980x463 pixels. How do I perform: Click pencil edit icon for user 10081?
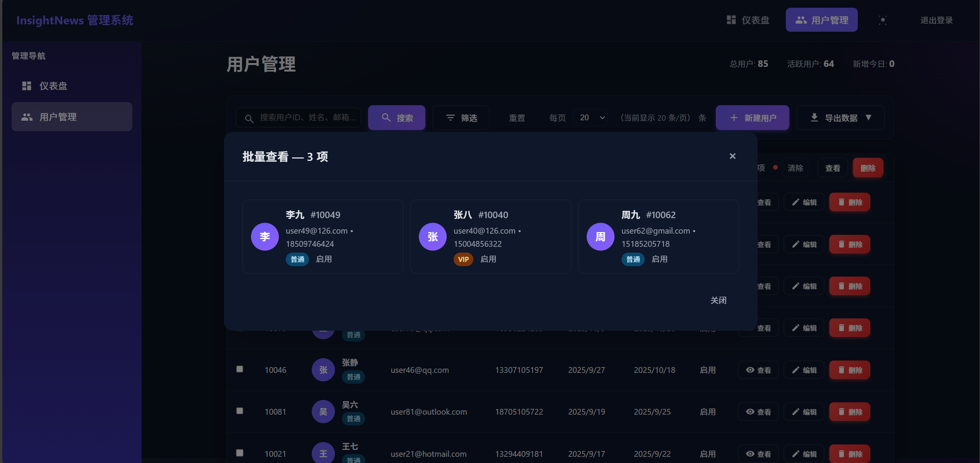click(x=795, y=412)
